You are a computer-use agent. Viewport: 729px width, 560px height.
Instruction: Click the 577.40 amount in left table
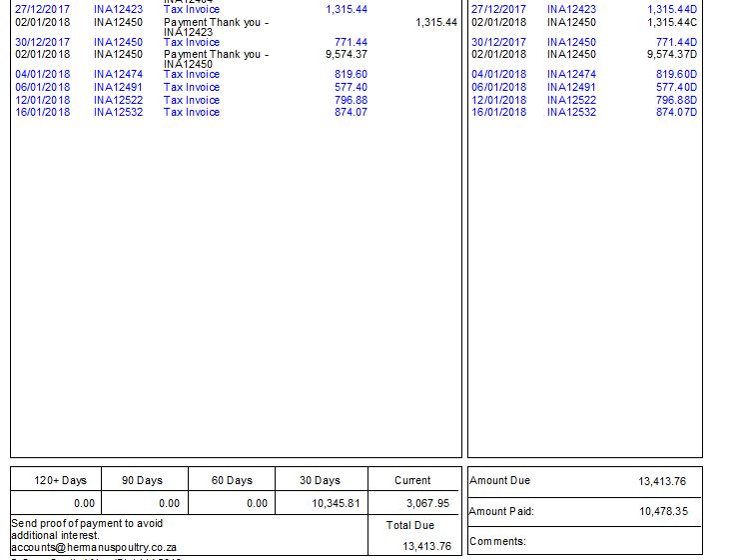[x=351, y=87]
